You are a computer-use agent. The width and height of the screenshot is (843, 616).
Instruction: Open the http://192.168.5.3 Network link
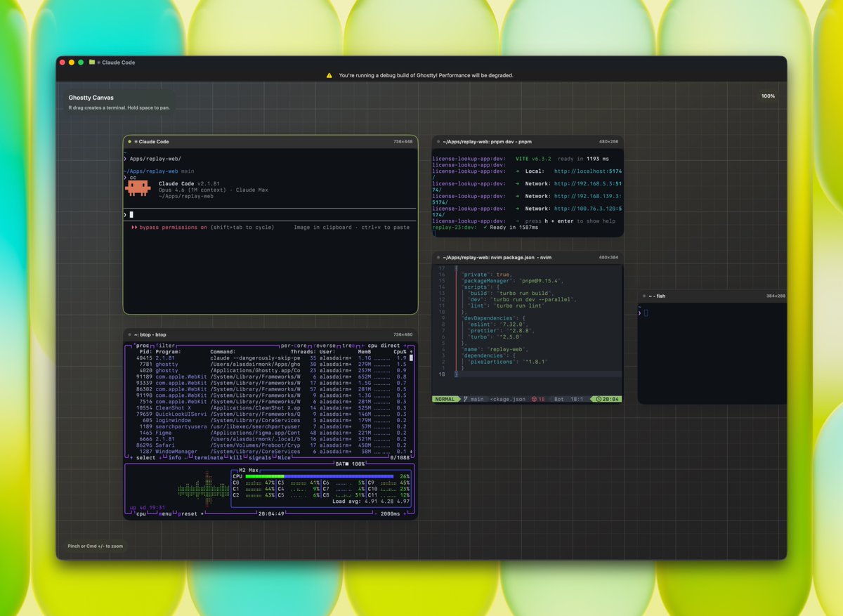coord(587,183)
